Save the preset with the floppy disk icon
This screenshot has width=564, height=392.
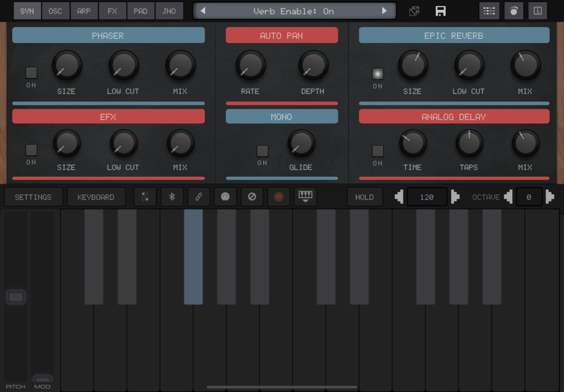point(441,11)
